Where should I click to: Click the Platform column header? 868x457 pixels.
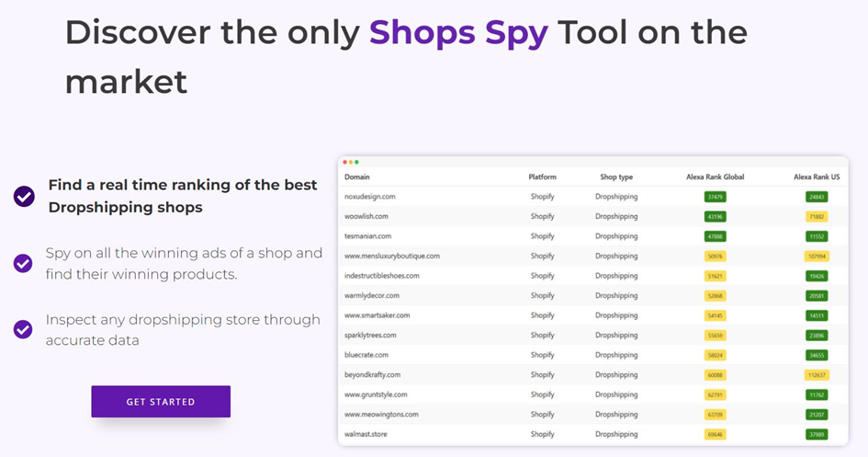[x=542, y=177]
